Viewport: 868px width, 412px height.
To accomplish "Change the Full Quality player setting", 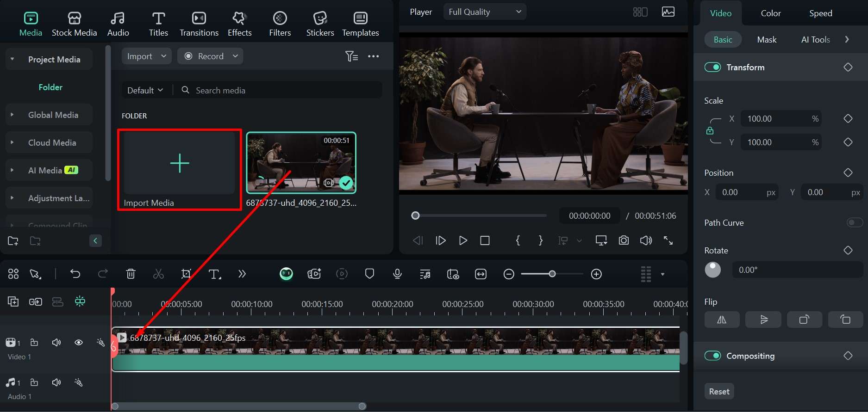I will [485, 12].
